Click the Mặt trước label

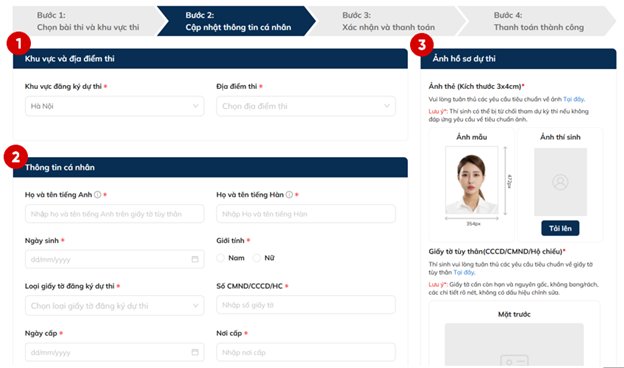pyautogui.click(x=514, y=314)
